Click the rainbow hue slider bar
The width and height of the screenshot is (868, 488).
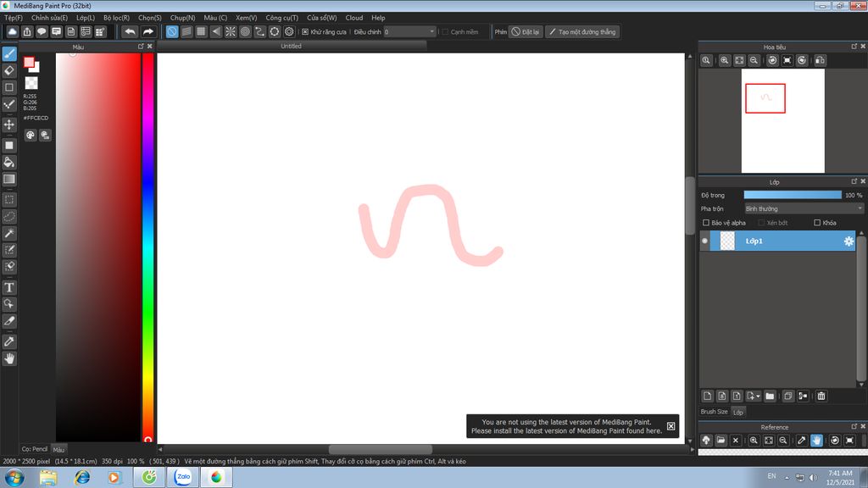(x=147, y=247)
